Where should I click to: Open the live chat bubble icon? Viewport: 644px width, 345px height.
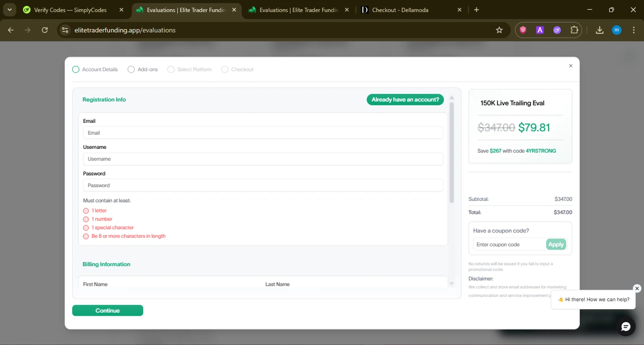coord(626,327)
